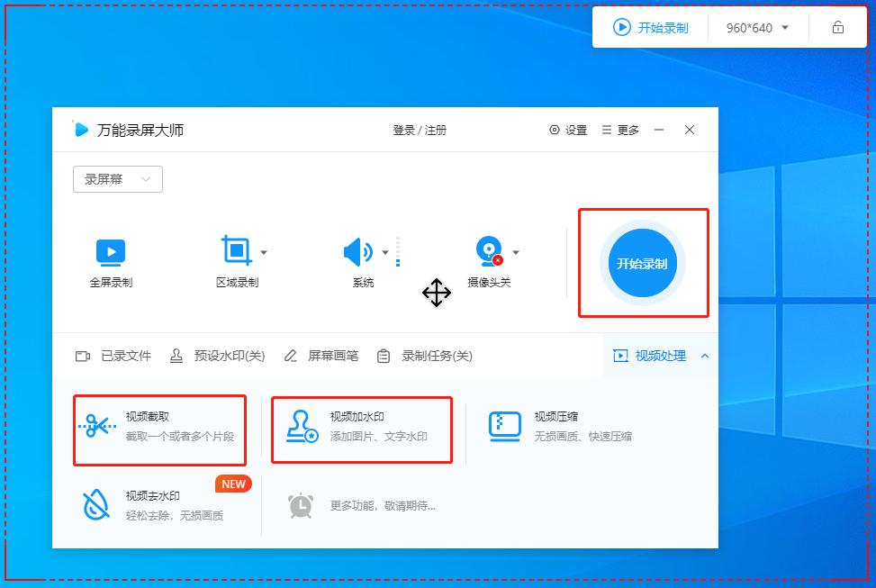Click the 登录/注册 login link
Image resolution: width=876 pixels, height=588 pixels.
(x=421, y=130)
